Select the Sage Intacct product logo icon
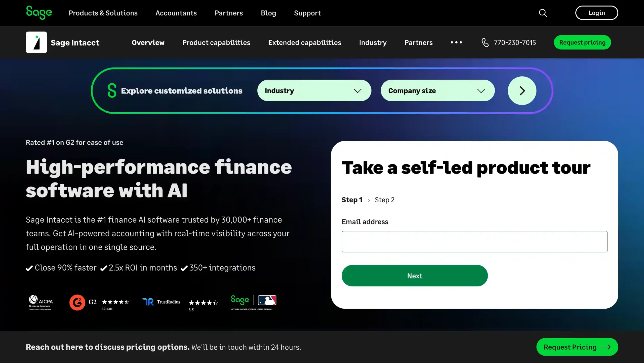Screen dimensions: 644x363 [36, 42]
